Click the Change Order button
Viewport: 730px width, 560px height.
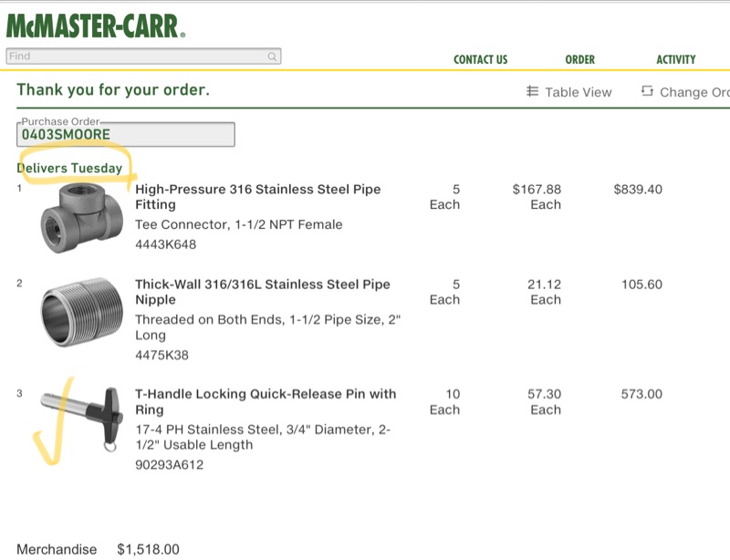[693, 92]
